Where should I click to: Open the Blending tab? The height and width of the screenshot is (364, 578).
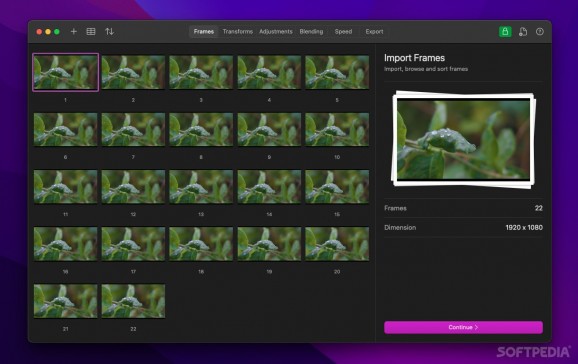(311, 32)
